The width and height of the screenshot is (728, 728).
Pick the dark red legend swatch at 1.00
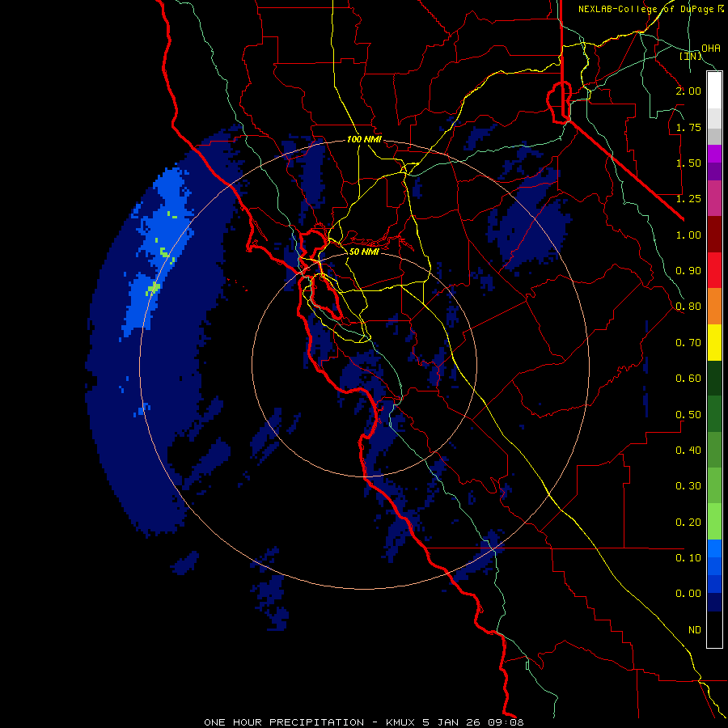[x=714, y=235]
